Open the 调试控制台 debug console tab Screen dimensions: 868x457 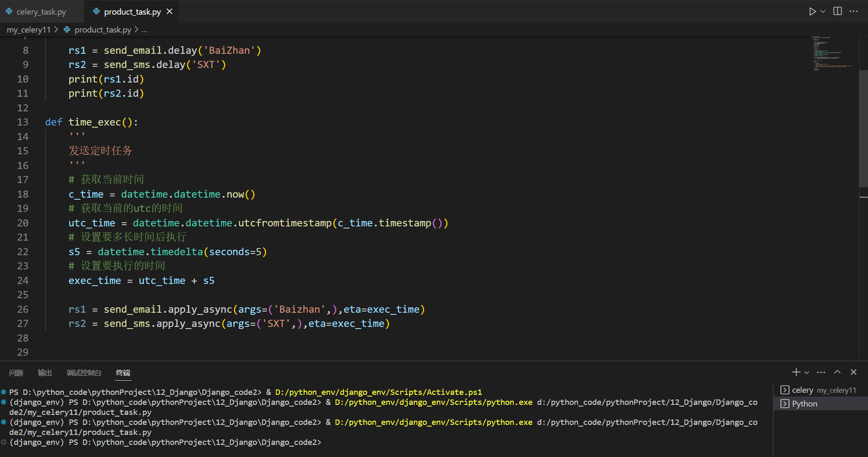tap(84, 373)
